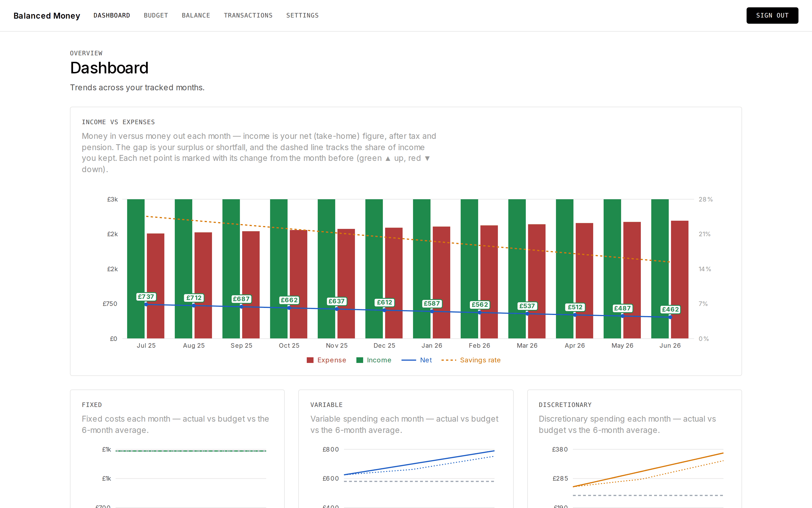The width and height of the screenshot is (812, 508).
Task: Open the Settings nav link
Action: [x=302, y=16]
